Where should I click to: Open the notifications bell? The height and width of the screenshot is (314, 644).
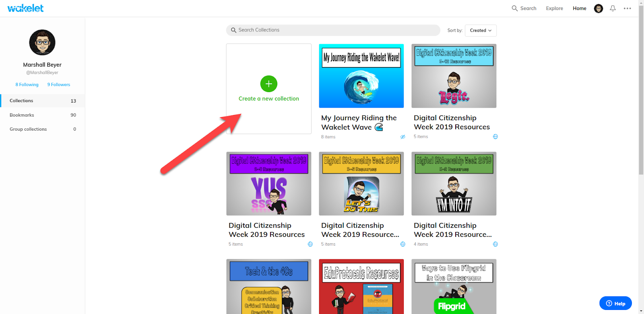point(613,8)
